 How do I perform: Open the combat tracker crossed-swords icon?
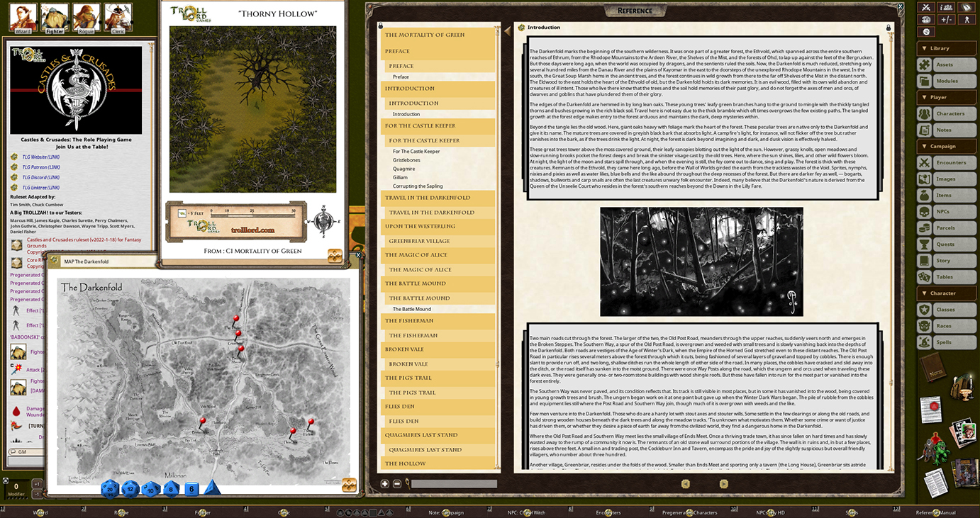tap(926, 7)
